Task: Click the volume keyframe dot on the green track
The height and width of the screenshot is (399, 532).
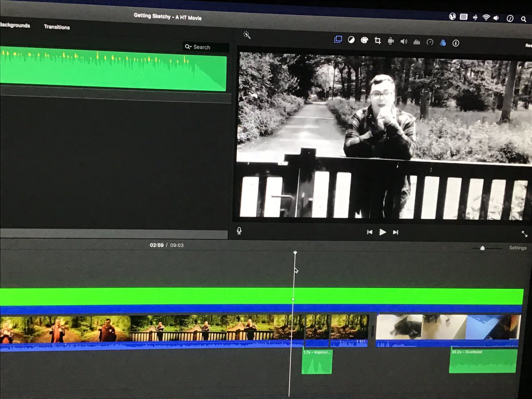Action: [x=293, y=300]
